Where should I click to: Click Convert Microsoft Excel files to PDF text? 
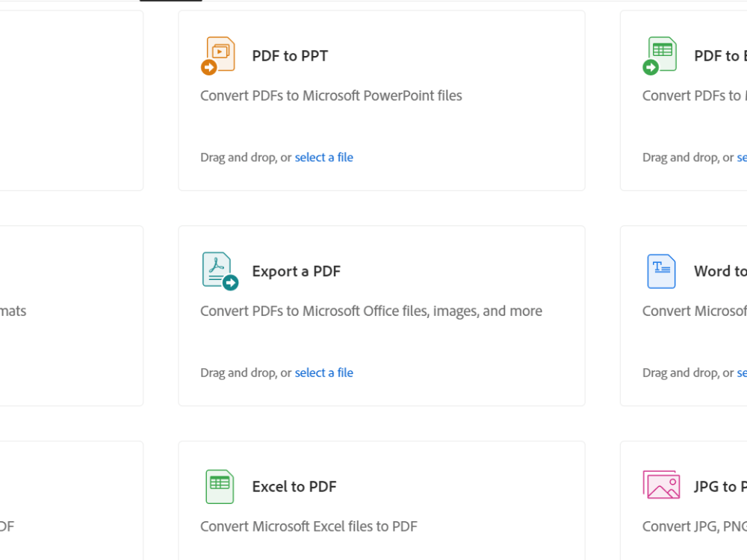[309, 526]
